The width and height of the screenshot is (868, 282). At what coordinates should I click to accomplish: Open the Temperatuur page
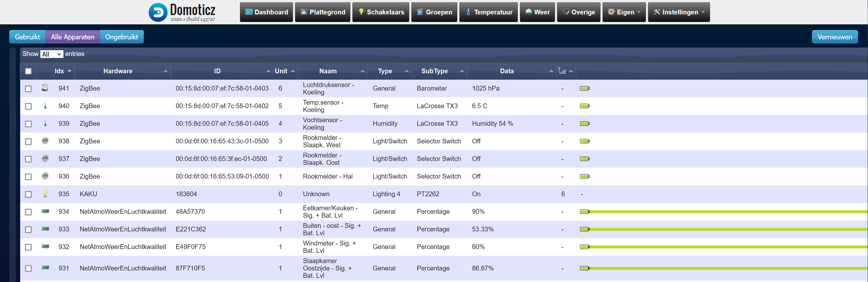coord(488,12)
